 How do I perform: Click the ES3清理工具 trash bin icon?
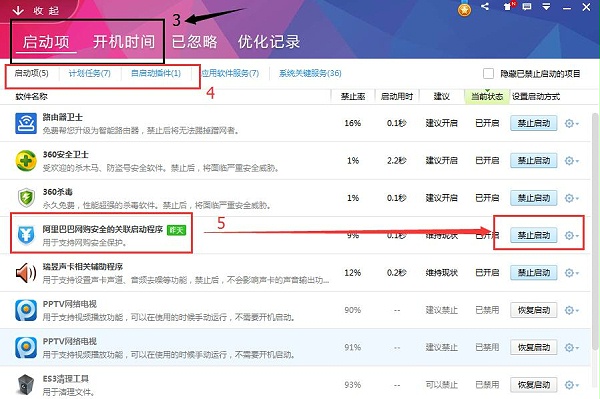pos(26,385)
